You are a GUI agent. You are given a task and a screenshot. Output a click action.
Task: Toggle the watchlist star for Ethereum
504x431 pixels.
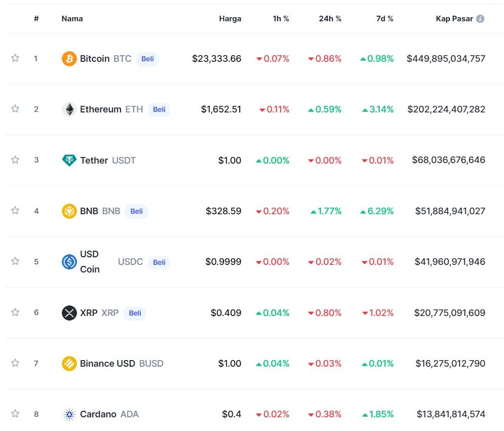click(15, 109)
